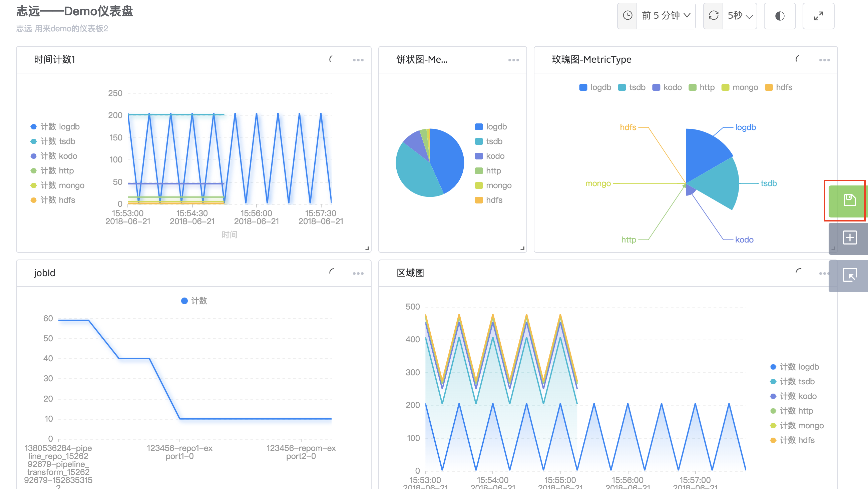Screen dimensions: 868x489
Task: Toggle 计数 tsdb legend in 时间计数1 chart
Action: point(53,141)
